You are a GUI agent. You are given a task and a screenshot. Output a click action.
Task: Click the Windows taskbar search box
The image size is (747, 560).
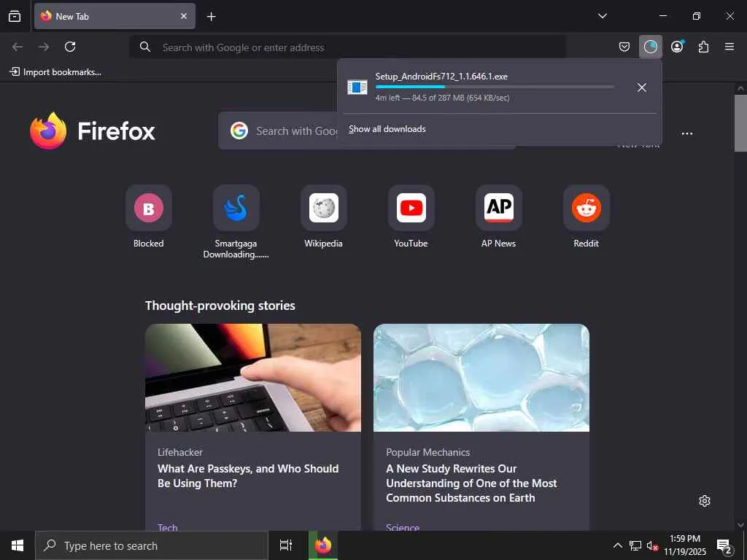152,545
